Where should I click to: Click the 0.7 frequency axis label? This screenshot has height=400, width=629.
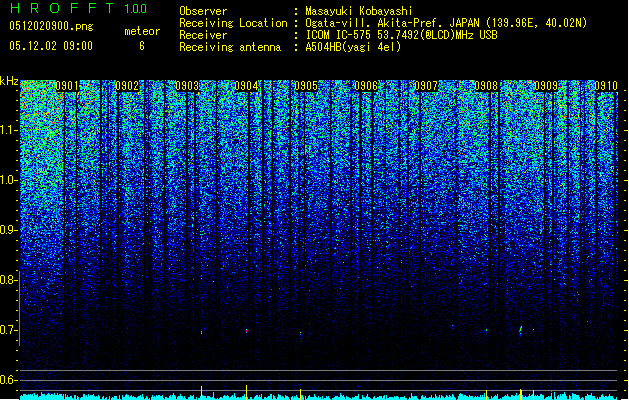tap(8, 330)
